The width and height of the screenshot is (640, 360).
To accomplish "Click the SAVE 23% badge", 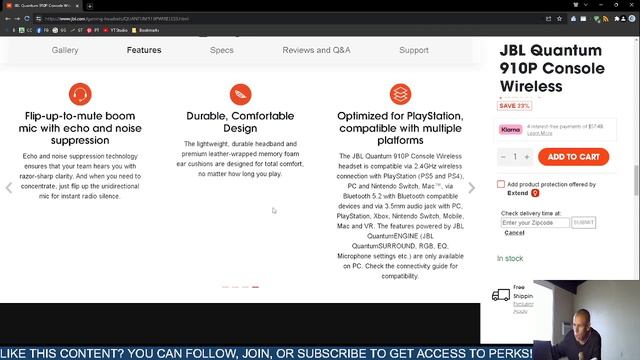I will pos(514,106).
